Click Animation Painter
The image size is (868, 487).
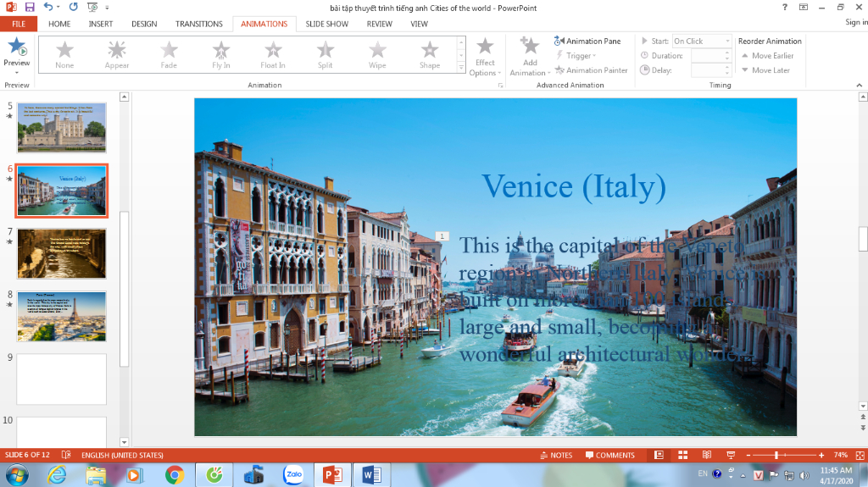pos(591,70)
